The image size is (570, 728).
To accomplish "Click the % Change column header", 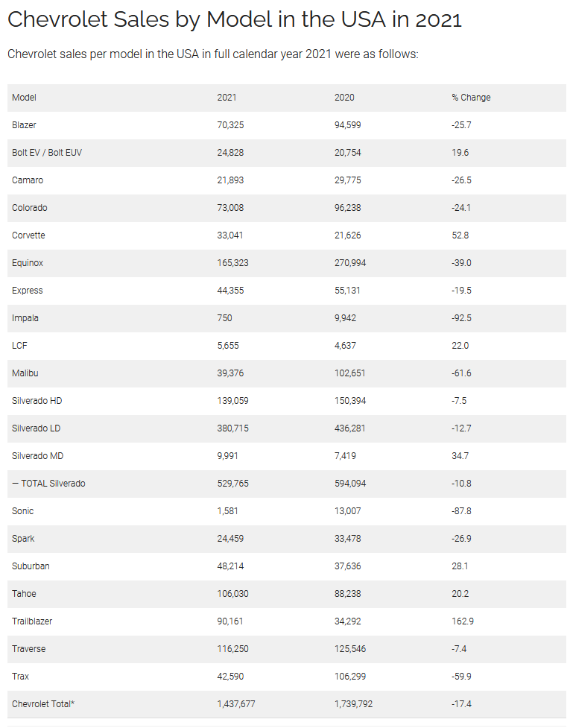I will pyautogui.click(x=471, y=98).
